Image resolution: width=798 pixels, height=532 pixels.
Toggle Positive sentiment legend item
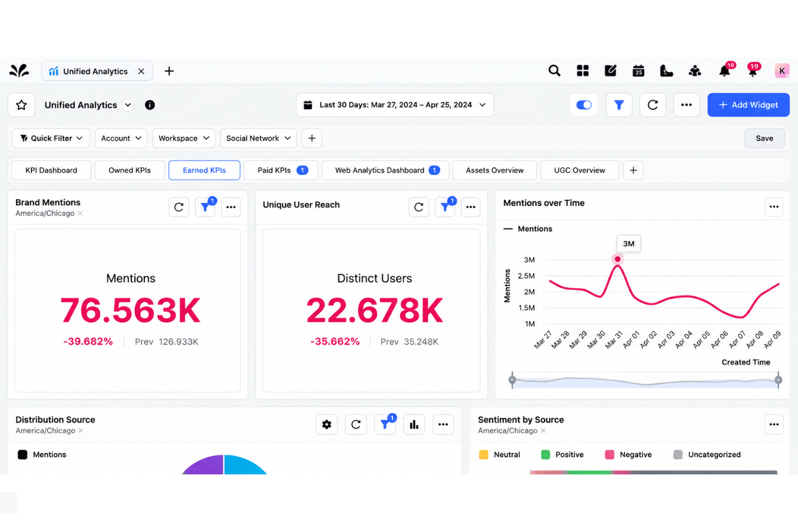[562, 454]
